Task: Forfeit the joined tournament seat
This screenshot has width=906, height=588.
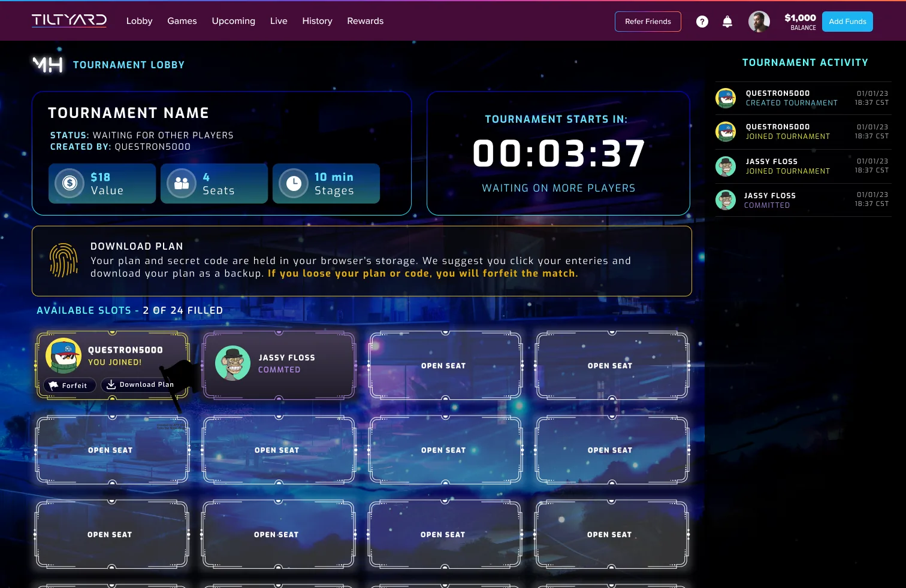Action: point(70,385)
